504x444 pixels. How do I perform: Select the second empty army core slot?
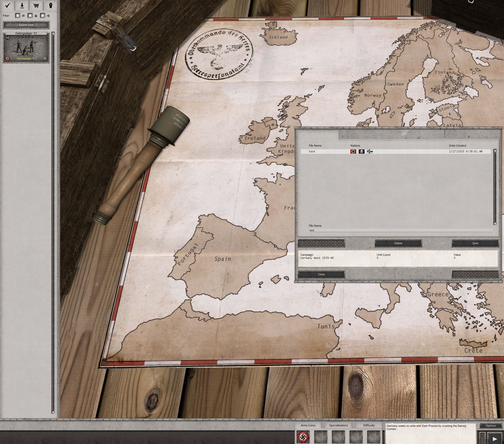click(321, 437)
